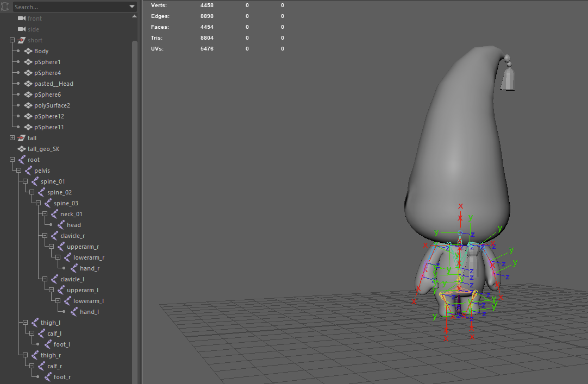The image size is (588, 384).
Task: Collapse the thigh_l joint
Action: [25, 323]
